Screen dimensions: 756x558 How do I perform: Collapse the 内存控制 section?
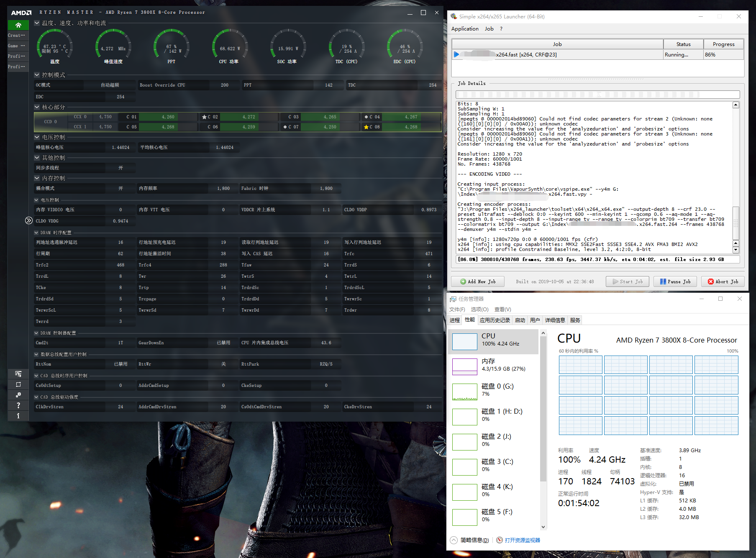click(37, 178)
